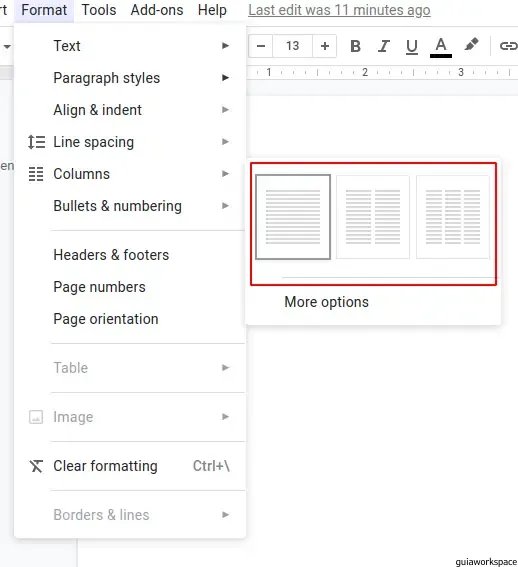Click the insert link icon
Image resolution: width=518 pixels, height=567 pixels.
coord(508,46)
